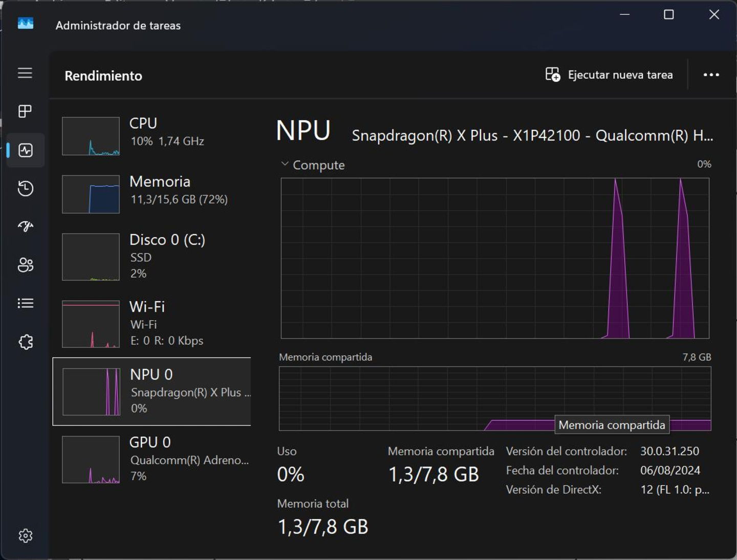The image size is (737, 560).
Task: Click the NPU Compute usage graph
Action: pyautogui.click(x=495, y=258)
